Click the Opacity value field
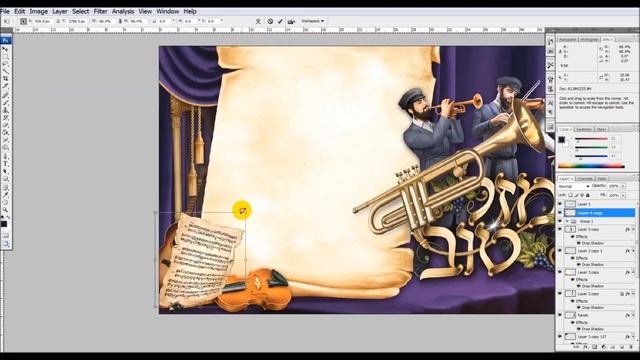Image resolution: width=640 pixels, height=360 pixels. [x=613, y=186]
